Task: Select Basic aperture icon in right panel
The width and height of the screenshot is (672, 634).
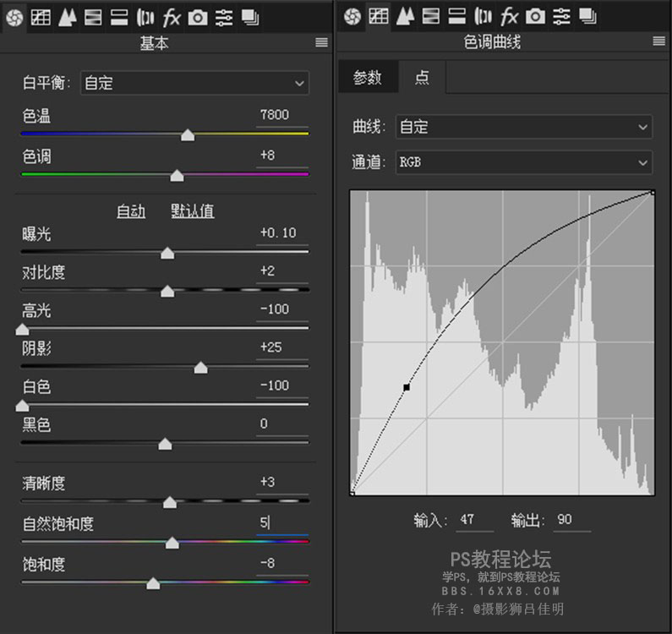Action: pyautogui.click(x=352, y=17)
